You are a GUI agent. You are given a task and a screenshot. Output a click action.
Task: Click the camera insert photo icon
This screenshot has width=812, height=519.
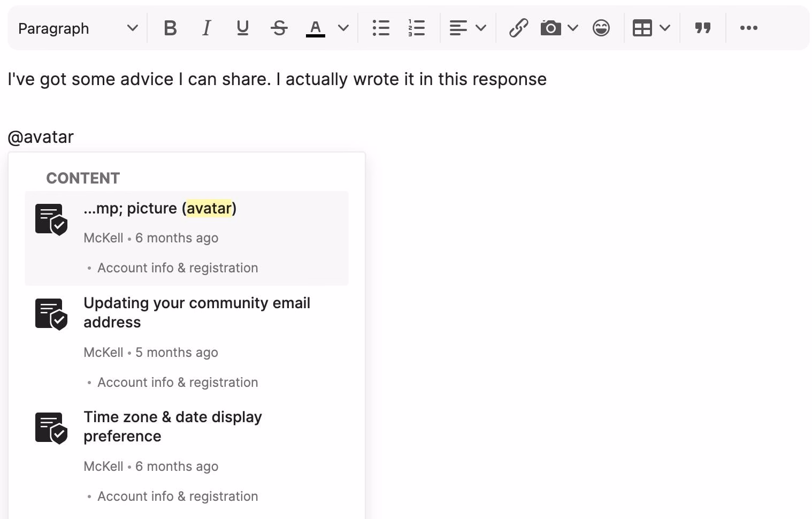click(x=550, y=28)
